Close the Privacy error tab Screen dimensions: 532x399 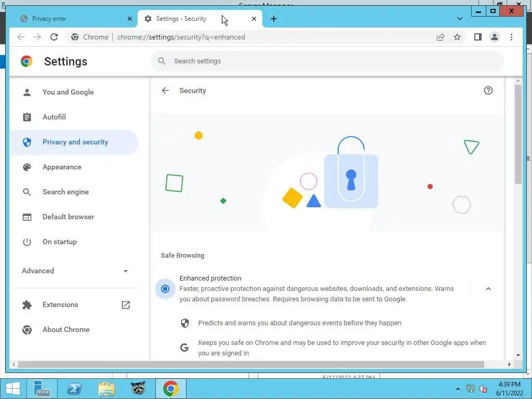pyautogui.click(x=129, y=19)
